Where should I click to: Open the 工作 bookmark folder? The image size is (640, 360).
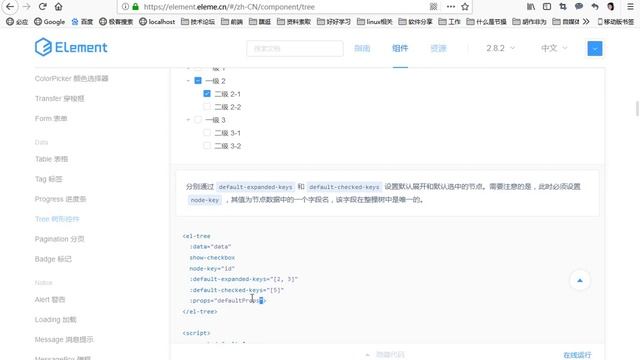tap(449, 22)
